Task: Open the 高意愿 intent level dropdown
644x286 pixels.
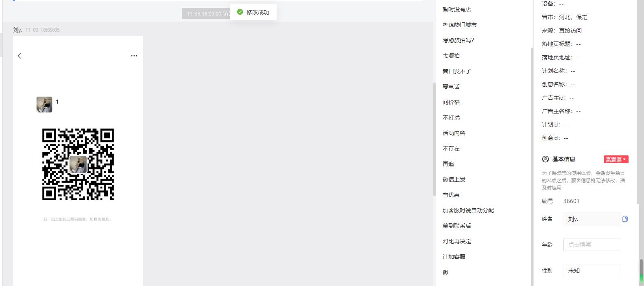Action: click(616, 159)
